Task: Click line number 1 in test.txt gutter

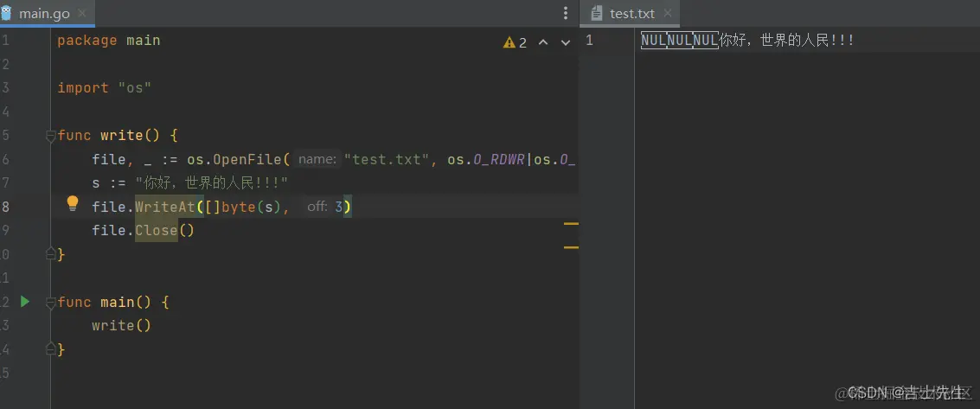Action: 589,41
